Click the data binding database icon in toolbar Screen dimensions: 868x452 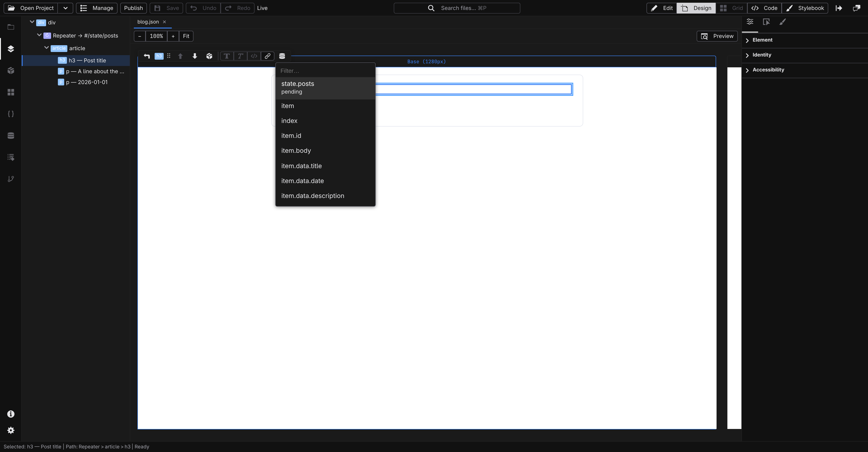pyautogui.click(x=282, y=56)
